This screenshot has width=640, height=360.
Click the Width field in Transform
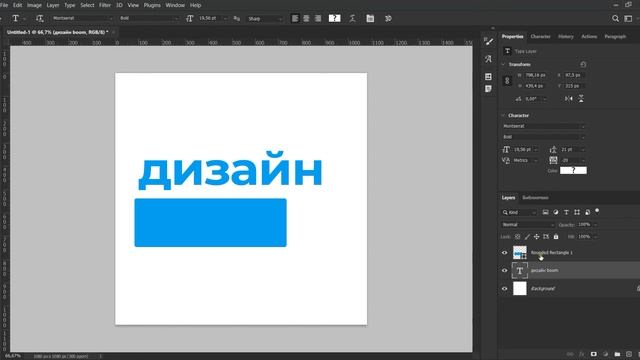pyautogui.click(x=535, y=75)
